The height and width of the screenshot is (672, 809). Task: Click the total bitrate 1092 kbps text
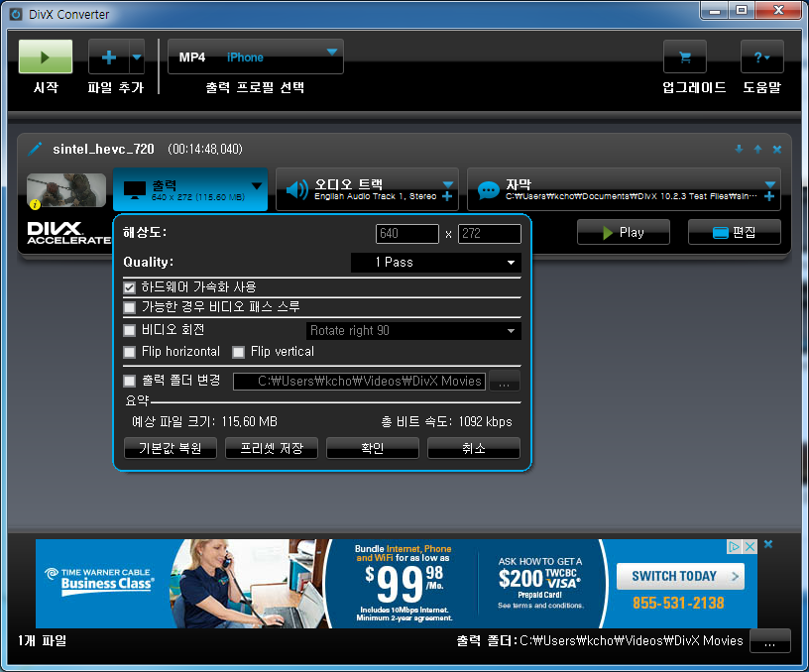[447, 422]
